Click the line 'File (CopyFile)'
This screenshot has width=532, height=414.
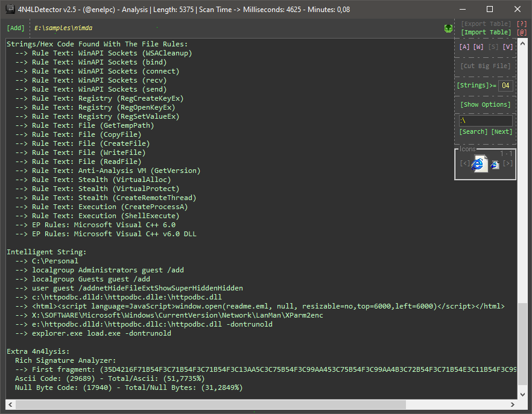click(78, 134)
